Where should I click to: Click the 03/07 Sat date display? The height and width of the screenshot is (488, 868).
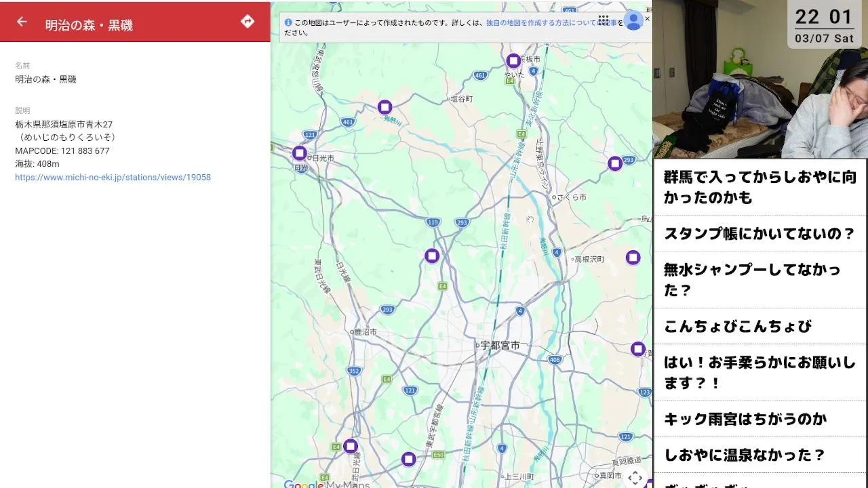[824, 39]
